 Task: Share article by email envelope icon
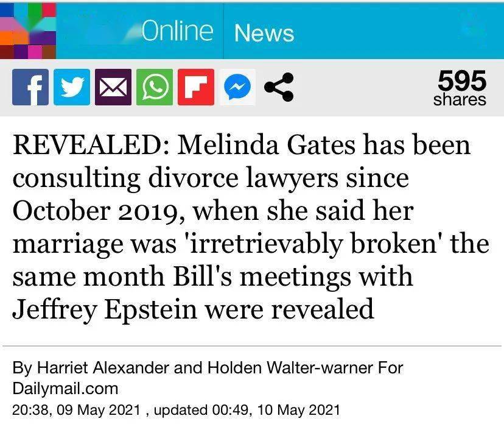click(x=113, y=87)
